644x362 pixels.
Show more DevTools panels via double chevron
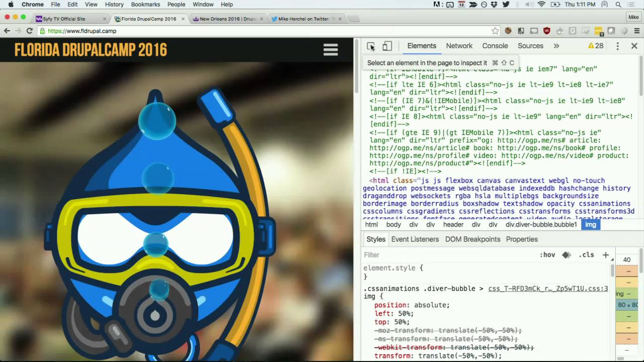tap(556, 46)
